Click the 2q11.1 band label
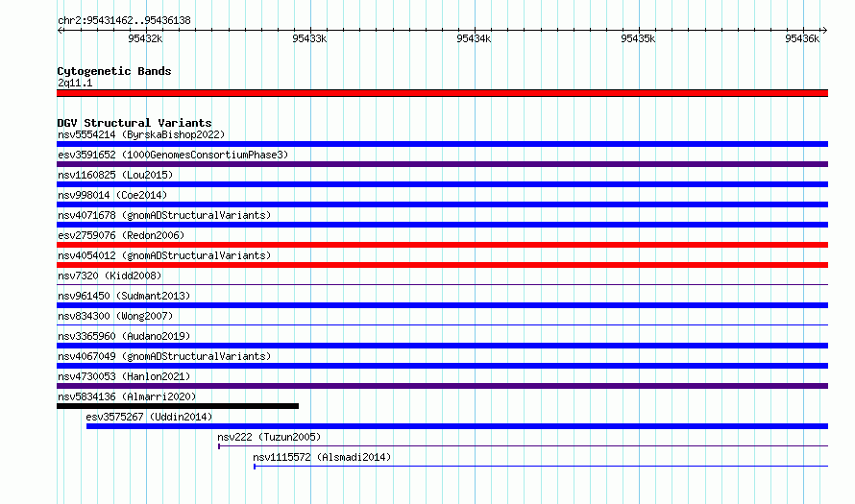The height and width of the screenshot is (504, 855). (x=75, y=83)
